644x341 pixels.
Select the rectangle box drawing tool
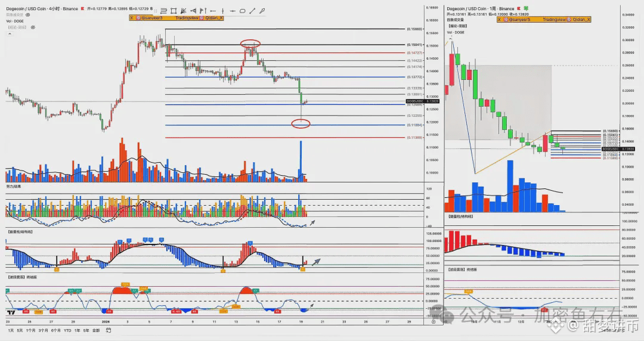(174, 11)
